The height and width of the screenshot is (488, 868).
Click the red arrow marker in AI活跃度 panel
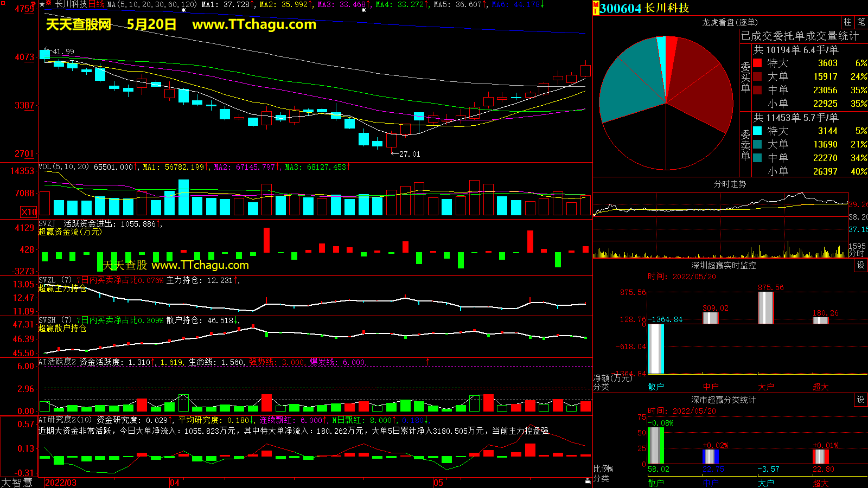coord(427,361)
